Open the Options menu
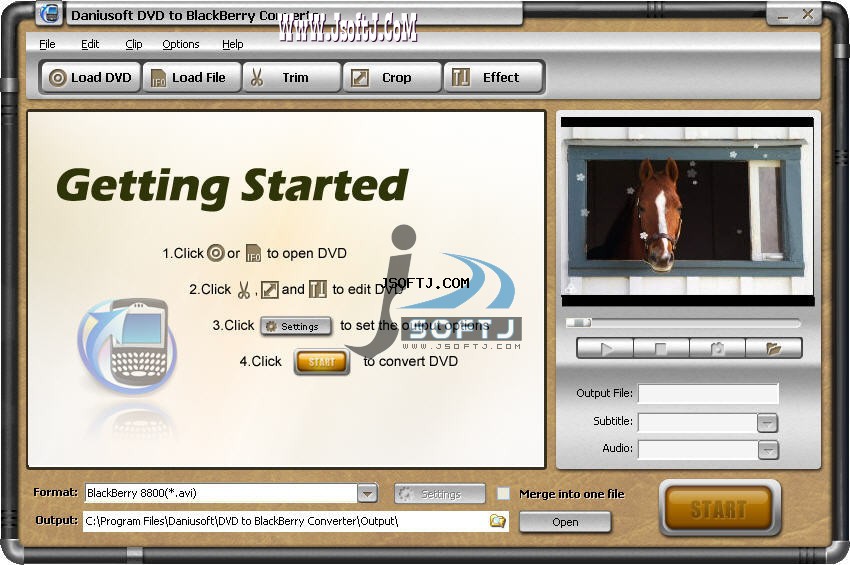This screenshot has width=850, height=565. click(x=181, y=44)
